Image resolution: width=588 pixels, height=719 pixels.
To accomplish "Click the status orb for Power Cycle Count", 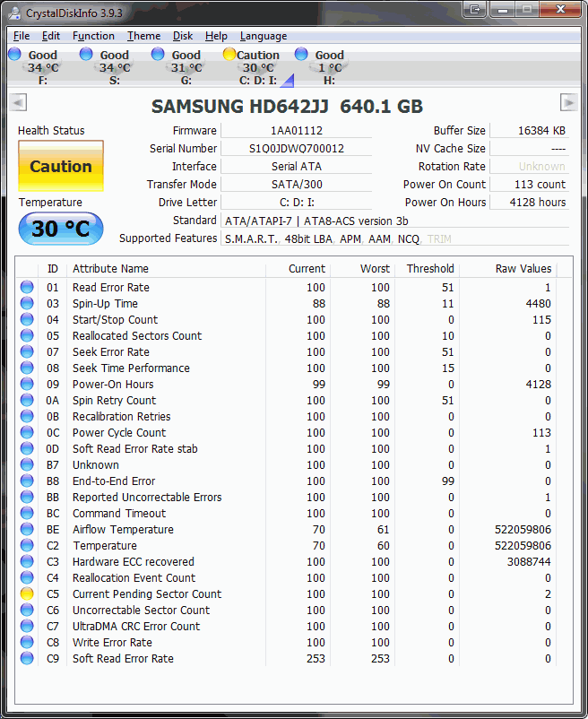I will 27,432.
